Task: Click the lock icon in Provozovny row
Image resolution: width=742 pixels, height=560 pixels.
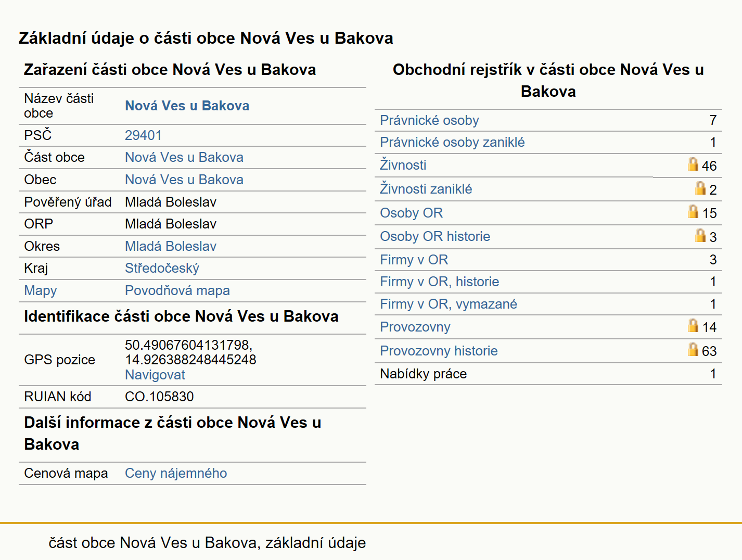Action: [x=693, y=326]
